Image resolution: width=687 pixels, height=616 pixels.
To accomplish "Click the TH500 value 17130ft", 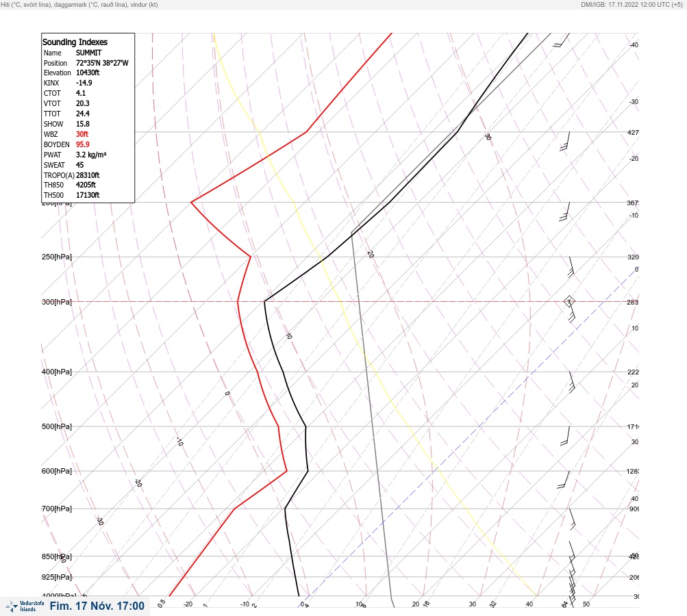I will point(88,195).
